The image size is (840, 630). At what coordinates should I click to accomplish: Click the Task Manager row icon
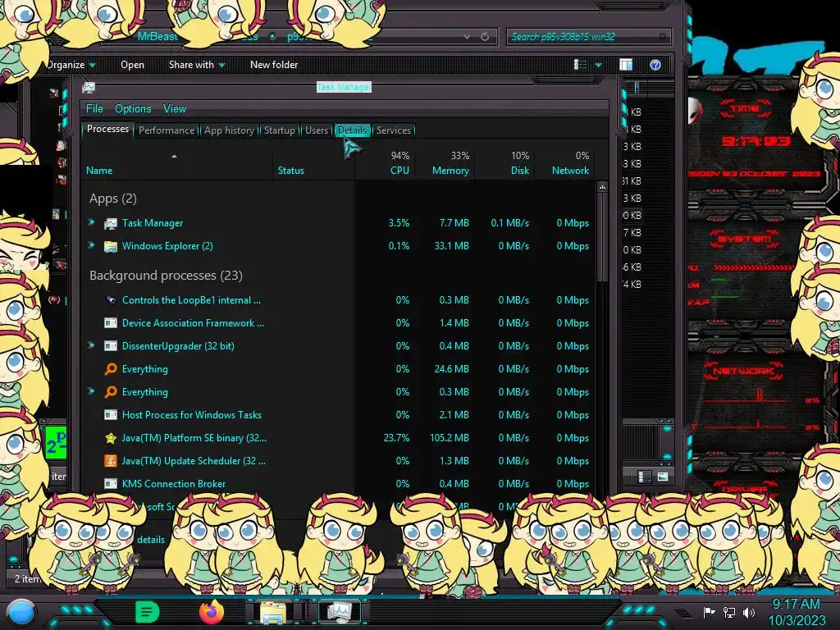click(x=111, y=223)
